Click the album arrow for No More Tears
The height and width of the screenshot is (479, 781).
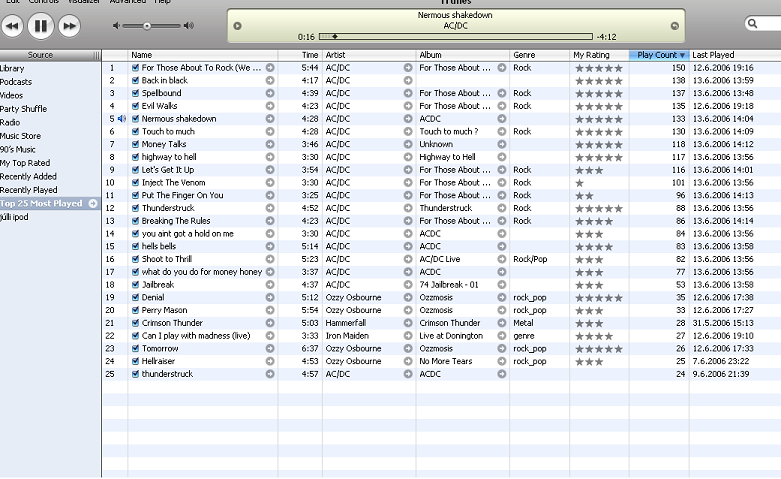click(502, 361)
